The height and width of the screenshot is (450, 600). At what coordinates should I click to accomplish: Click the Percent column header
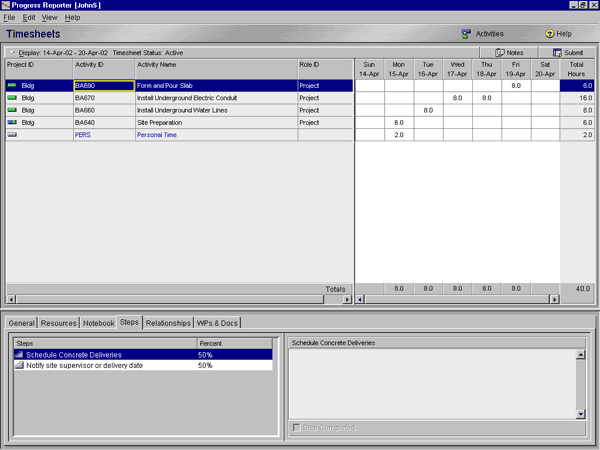point(235,343)
